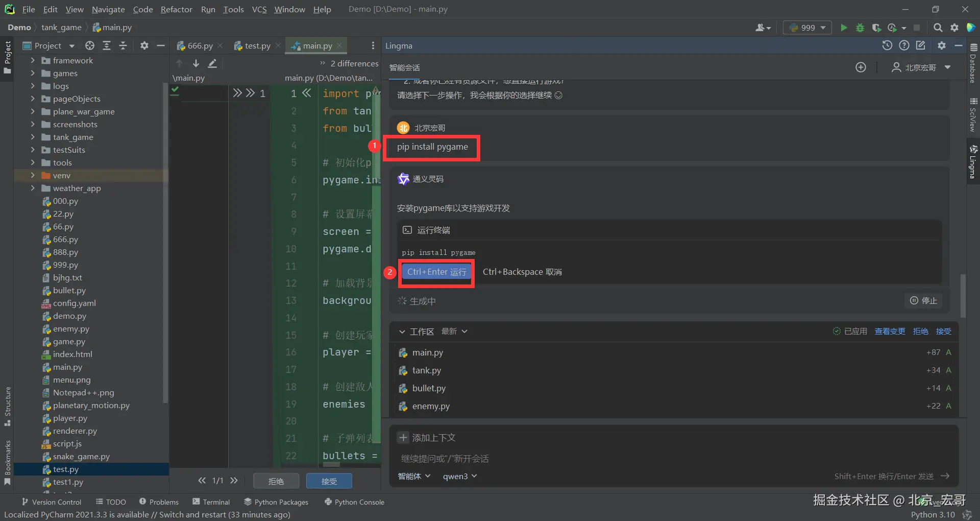The width and height of the screenshot is (980, 521).
Task: Click the 查看变更 link in workspace
Action: [x=890, y=331]
